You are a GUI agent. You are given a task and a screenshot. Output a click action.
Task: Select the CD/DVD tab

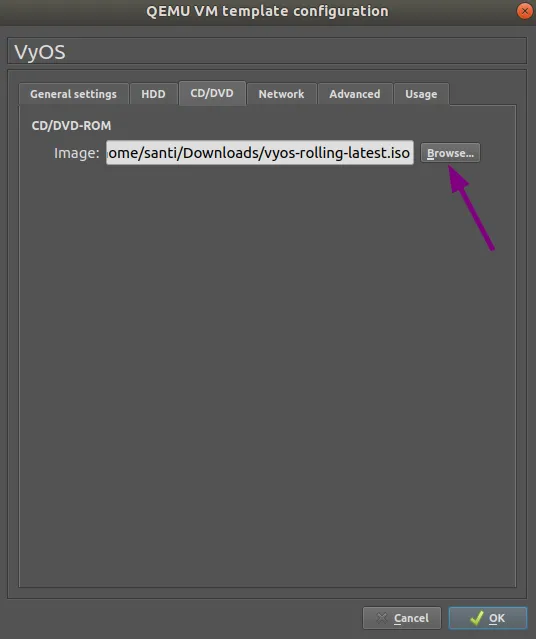tap(212, 93)
